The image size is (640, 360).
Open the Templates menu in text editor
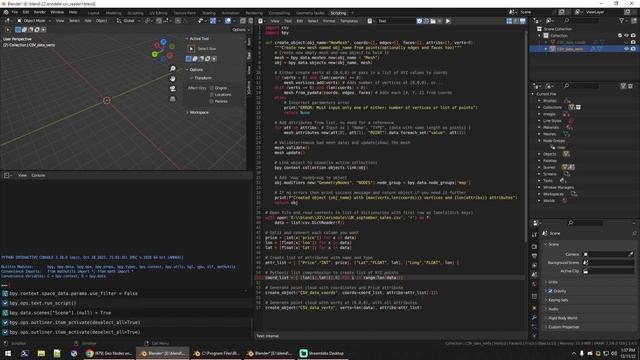click(x=349, y=21)
